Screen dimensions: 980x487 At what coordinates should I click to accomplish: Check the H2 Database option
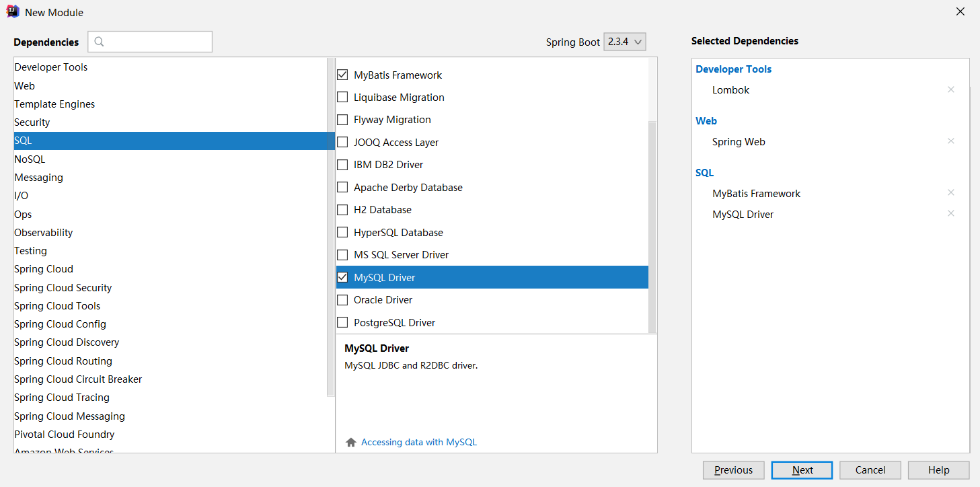pos(342,210)
